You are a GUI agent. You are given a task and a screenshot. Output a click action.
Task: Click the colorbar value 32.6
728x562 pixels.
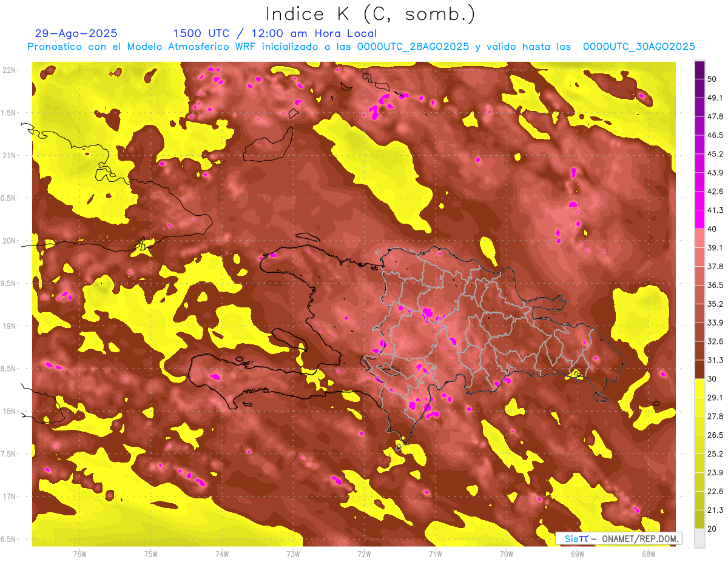715,341
